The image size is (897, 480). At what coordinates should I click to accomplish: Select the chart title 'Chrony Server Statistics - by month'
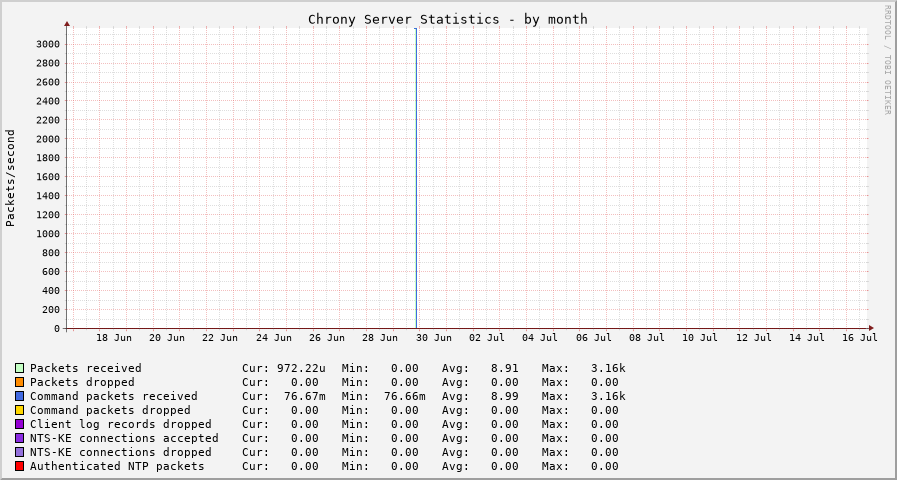[x=448, y=19]
